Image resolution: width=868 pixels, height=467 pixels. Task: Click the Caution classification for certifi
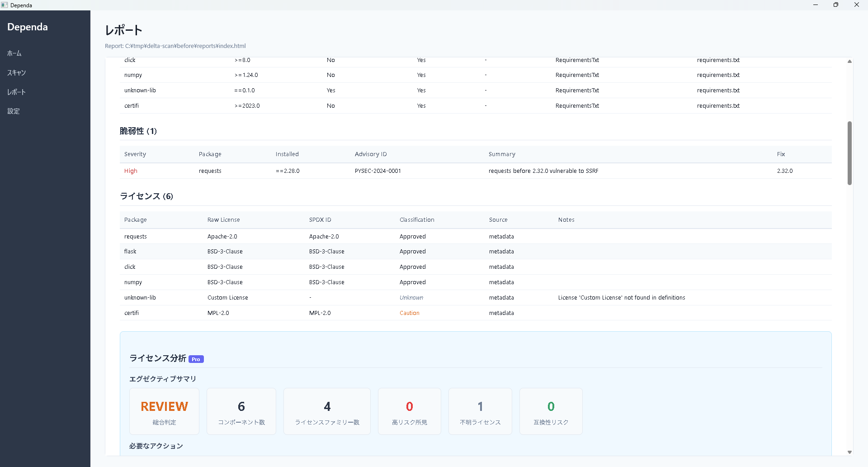(410, 313)
